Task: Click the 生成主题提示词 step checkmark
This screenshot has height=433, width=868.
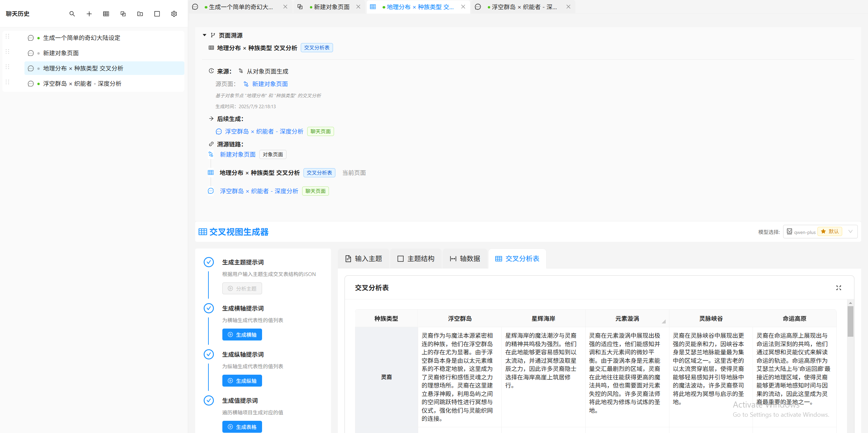Action: click(x=208, y=262)
